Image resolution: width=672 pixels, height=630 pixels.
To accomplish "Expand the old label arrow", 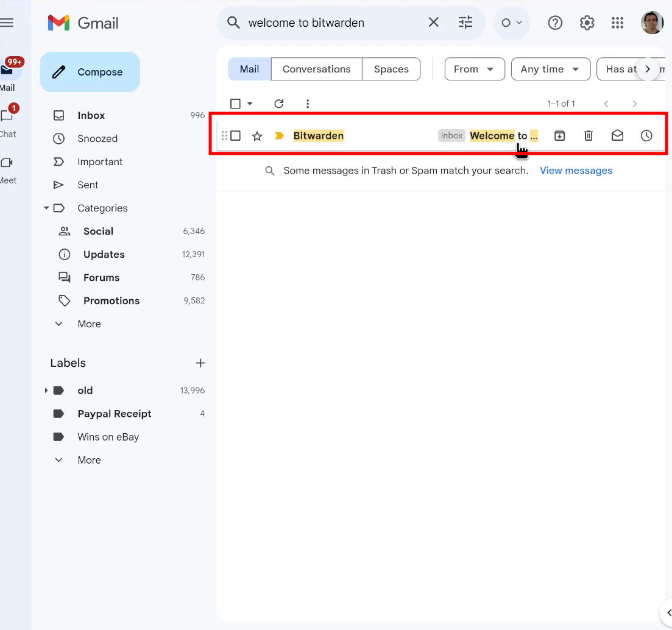I will click(x=46, y=391).
